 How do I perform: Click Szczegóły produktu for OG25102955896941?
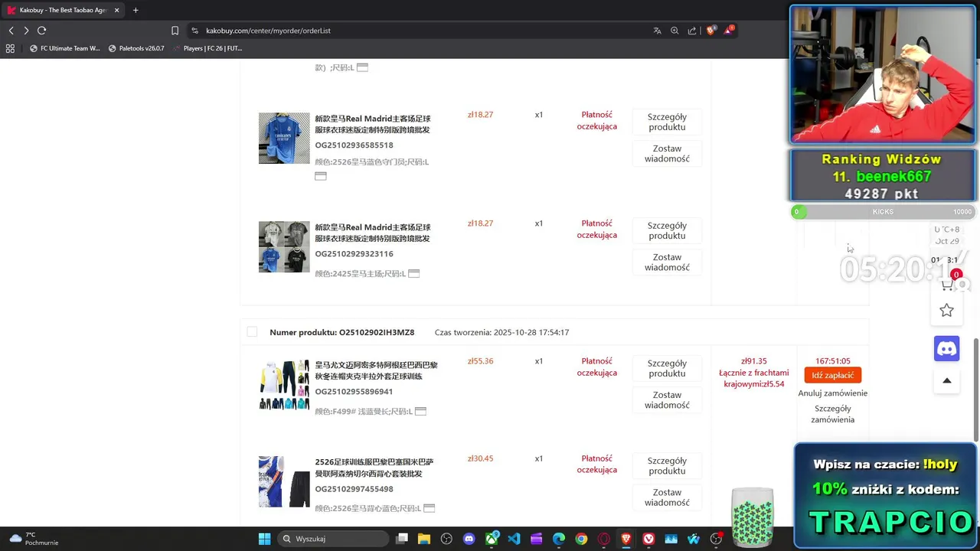point(667,368)
